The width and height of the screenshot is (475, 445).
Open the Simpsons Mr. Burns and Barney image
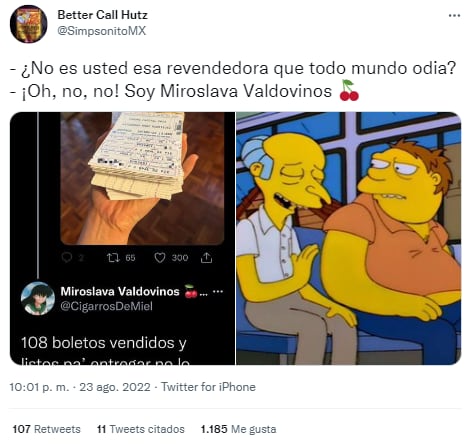(x=349, y=238)
